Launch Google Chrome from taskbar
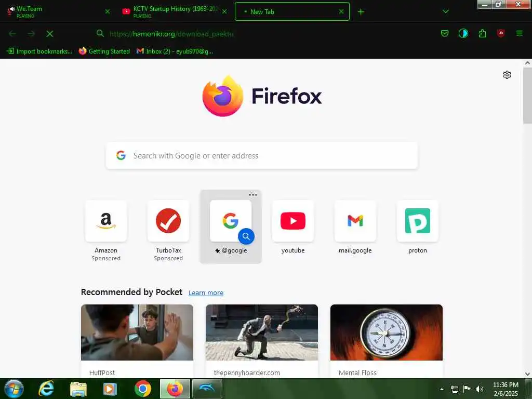This screenshot has height=399, width=532. pyautogui.click(x=143, y=389)
